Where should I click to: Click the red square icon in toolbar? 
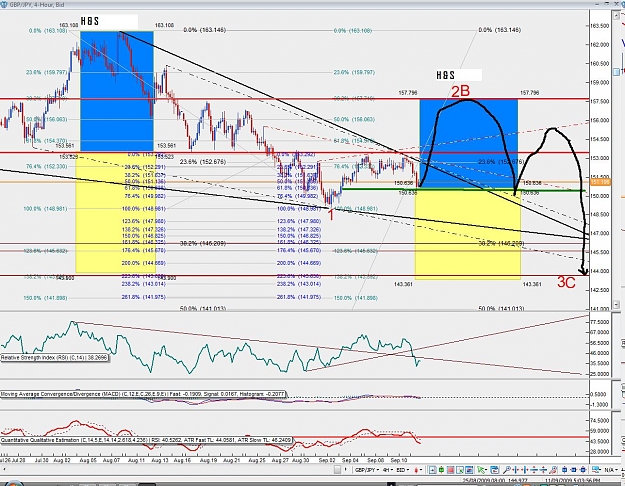450,470
